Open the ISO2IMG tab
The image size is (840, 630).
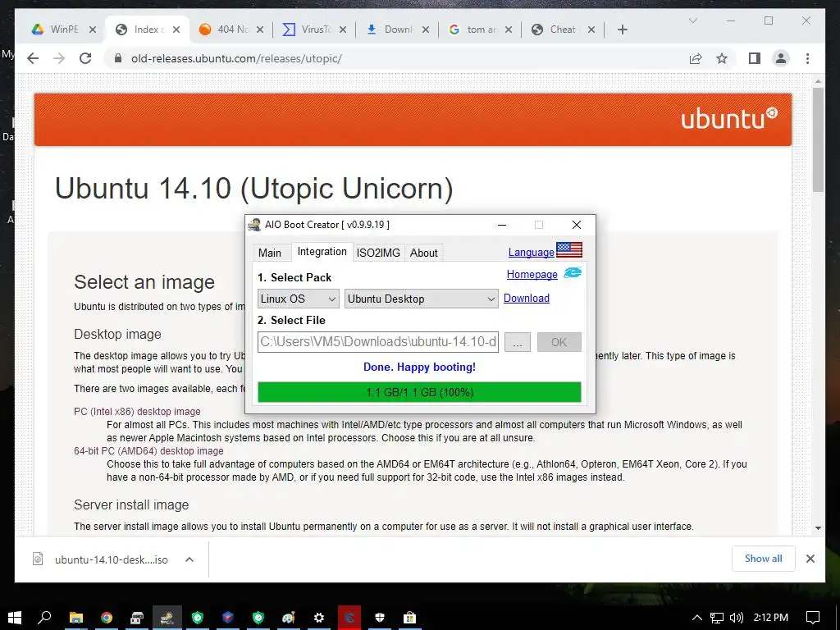pos(378,253)
